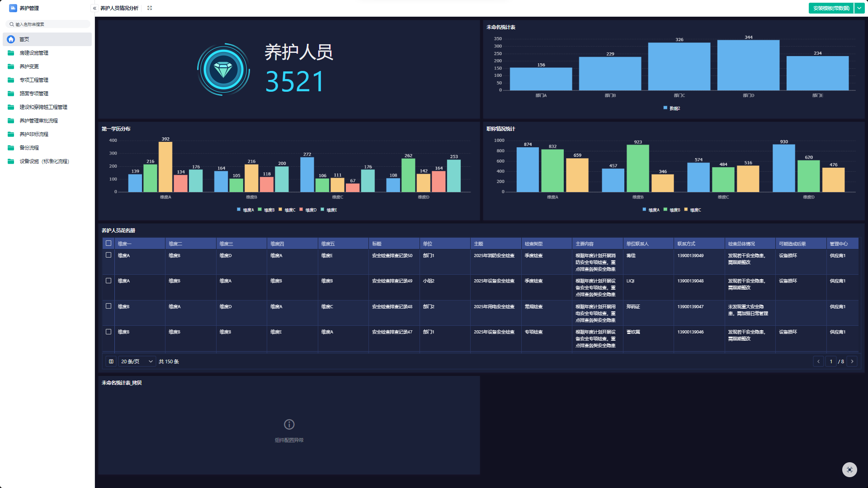Go to next table page arrow
The height and width of the screenshot is (488, 868).
tap(852, 361)
